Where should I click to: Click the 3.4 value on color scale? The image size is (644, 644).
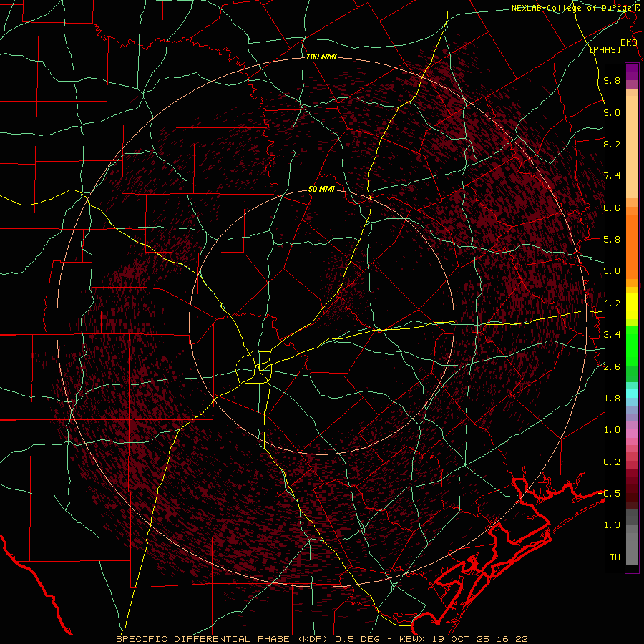[612, 335]
